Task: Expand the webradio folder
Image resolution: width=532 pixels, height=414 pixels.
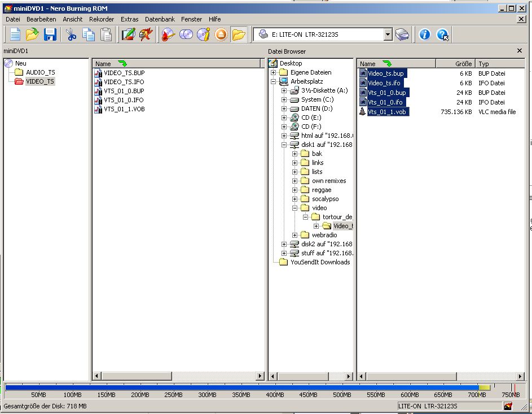Action: (x=295, y=235)
